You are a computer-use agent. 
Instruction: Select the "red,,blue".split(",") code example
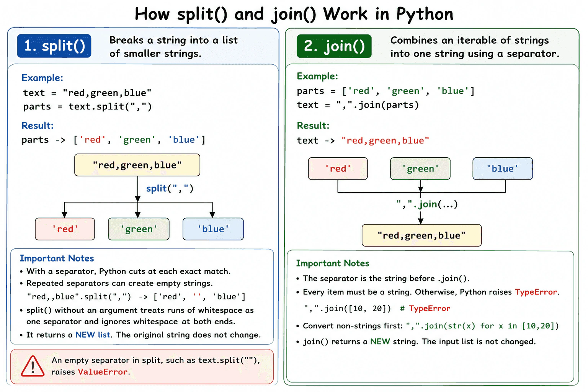coord(136,297)
